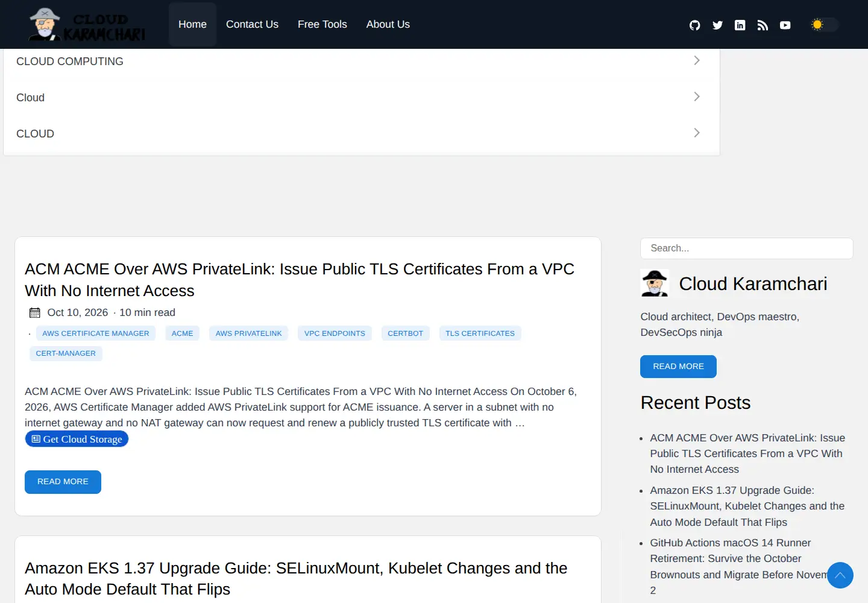
Task: Click the Get Cloud Storage button
Action: point(77,439)
